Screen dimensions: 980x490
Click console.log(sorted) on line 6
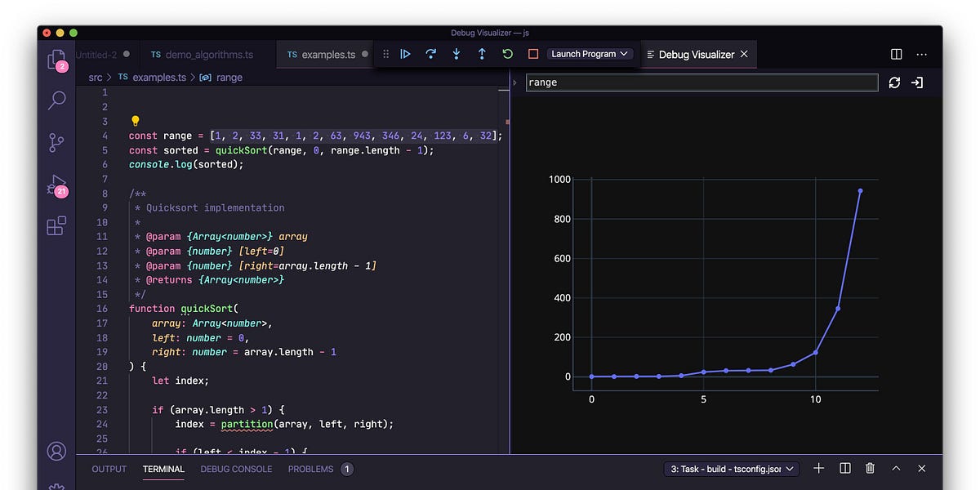(x=186, y=164)
